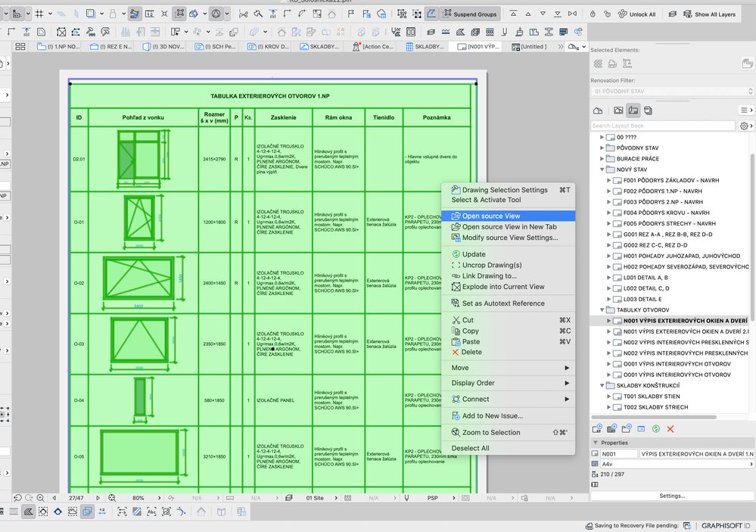The image size is (756, 532).
Task: Collapse the NOVÝ STAV folder
Action: coord(603,170)
